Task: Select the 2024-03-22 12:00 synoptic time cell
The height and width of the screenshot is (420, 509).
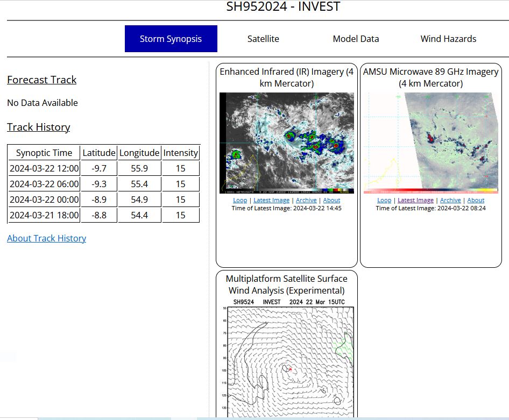Action: [44, 168]
